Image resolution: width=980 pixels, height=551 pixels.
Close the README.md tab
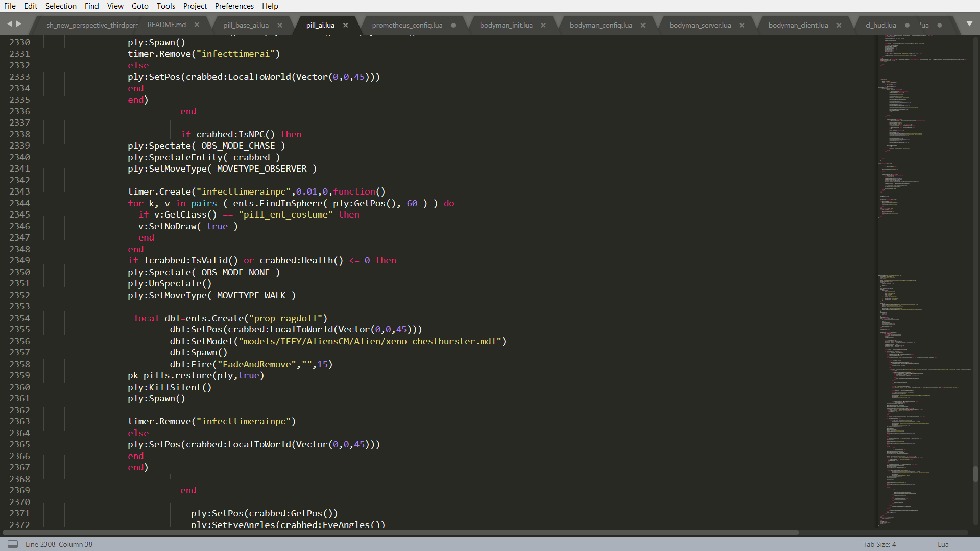pyautogui.click(x=197, y=25)
